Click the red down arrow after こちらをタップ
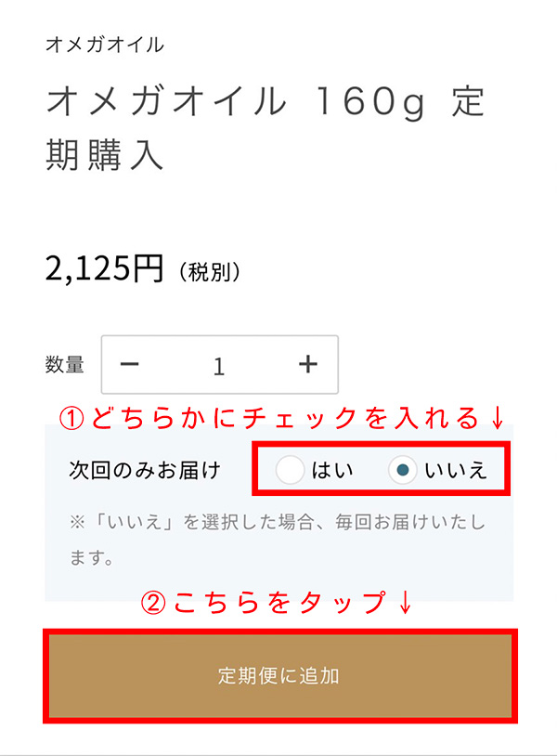The height and width of the screenshot is (756, 557). point(406,603)
